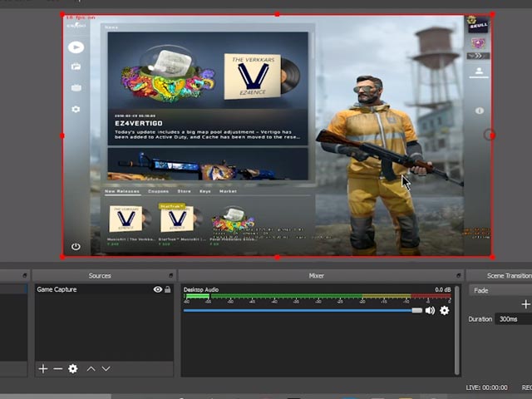The height and width of the screenshot is (399, 532).
Task: Open Desktop Audio settings gear in Mixer
Action: click(445, 310)
